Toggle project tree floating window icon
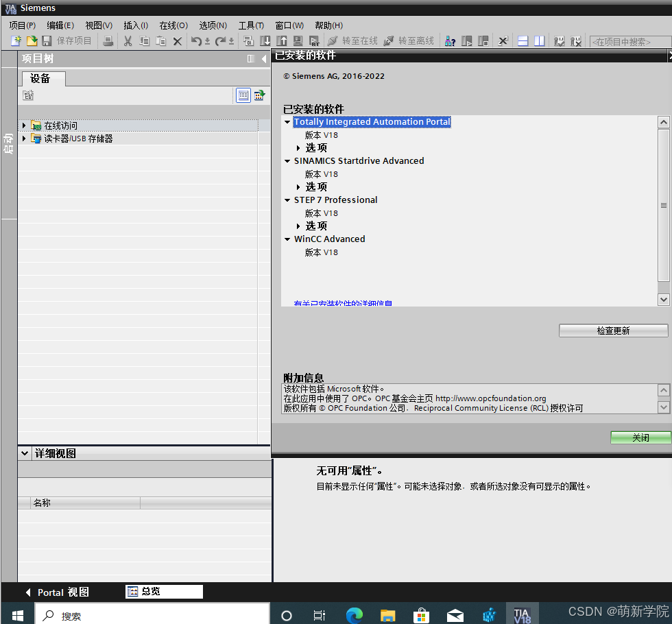 pyautogui.click(x=251, y=59)
